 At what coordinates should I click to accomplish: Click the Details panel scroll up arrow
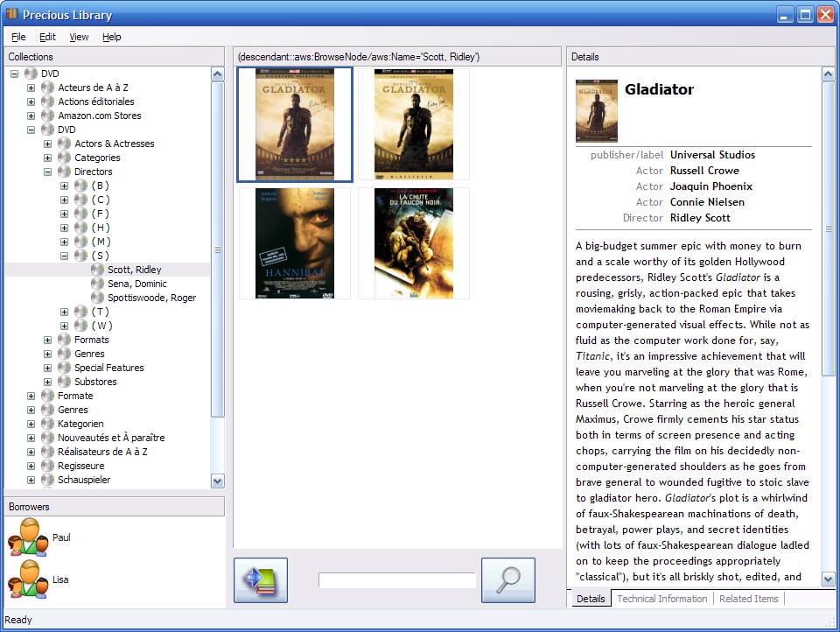[829, 74]
